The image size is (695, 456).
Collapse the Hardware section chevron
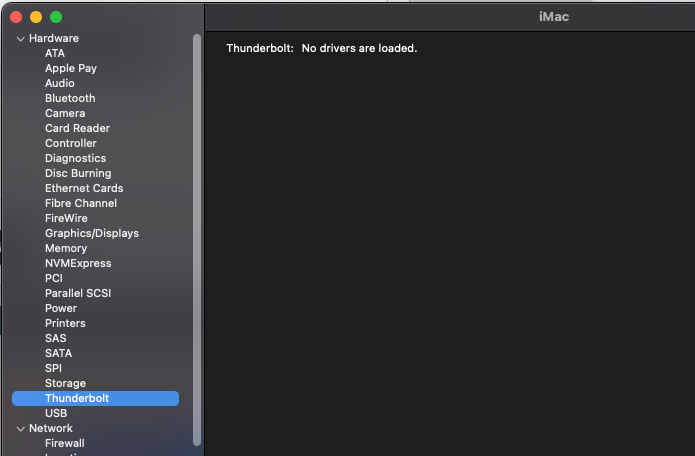[x=20, y=39]
